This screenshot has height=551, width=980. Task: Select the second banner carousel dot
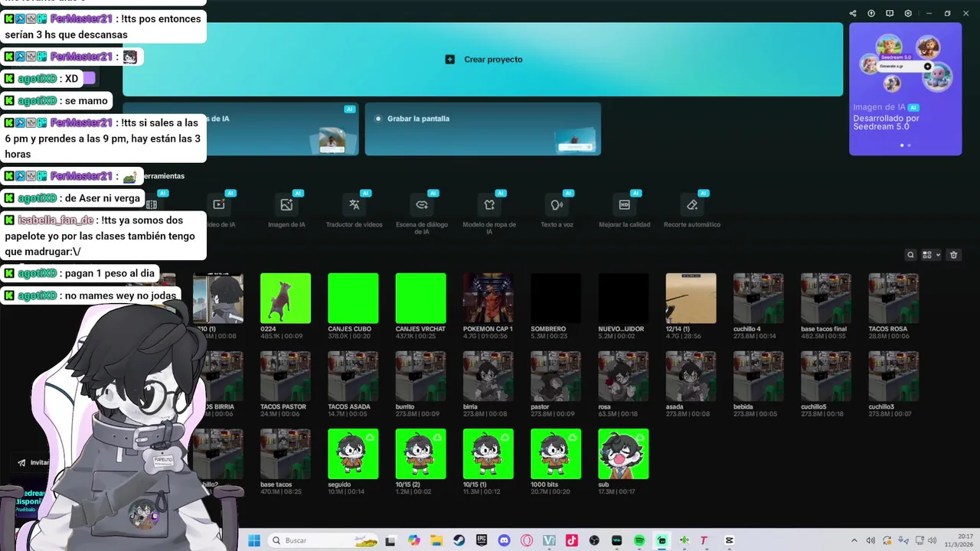(909, 145)
